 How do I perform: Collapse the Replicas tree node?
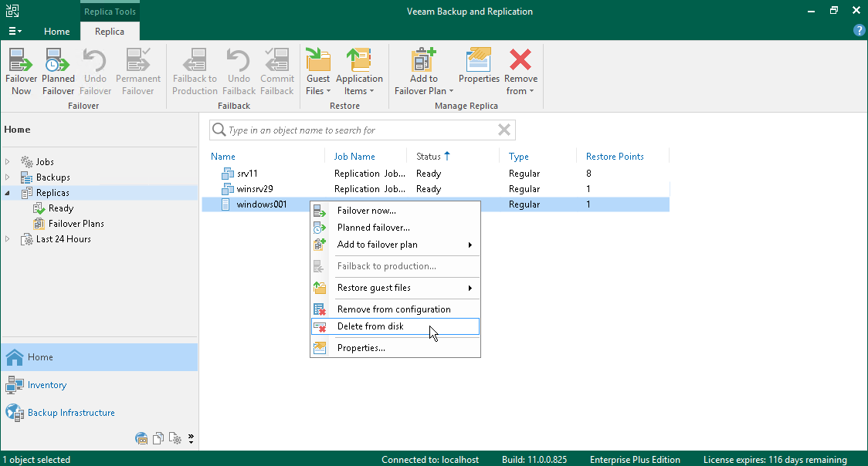(7, 192)
